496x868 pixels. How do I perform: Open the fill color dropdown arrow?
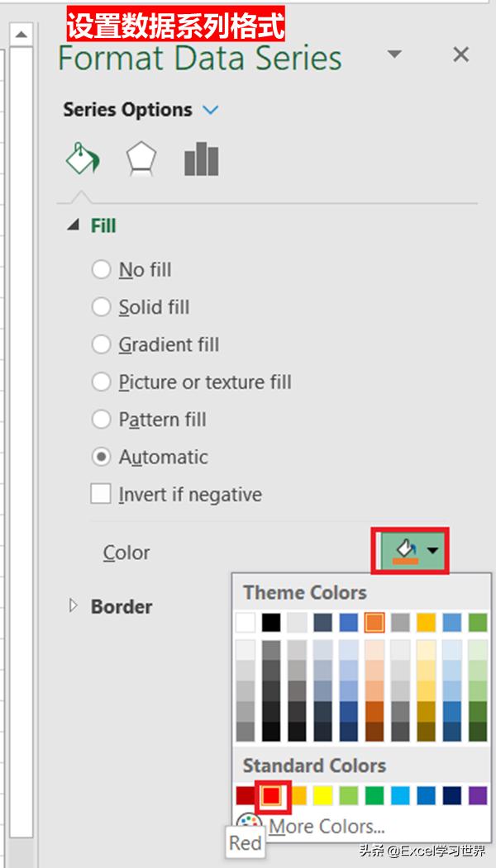coord(433,550)
